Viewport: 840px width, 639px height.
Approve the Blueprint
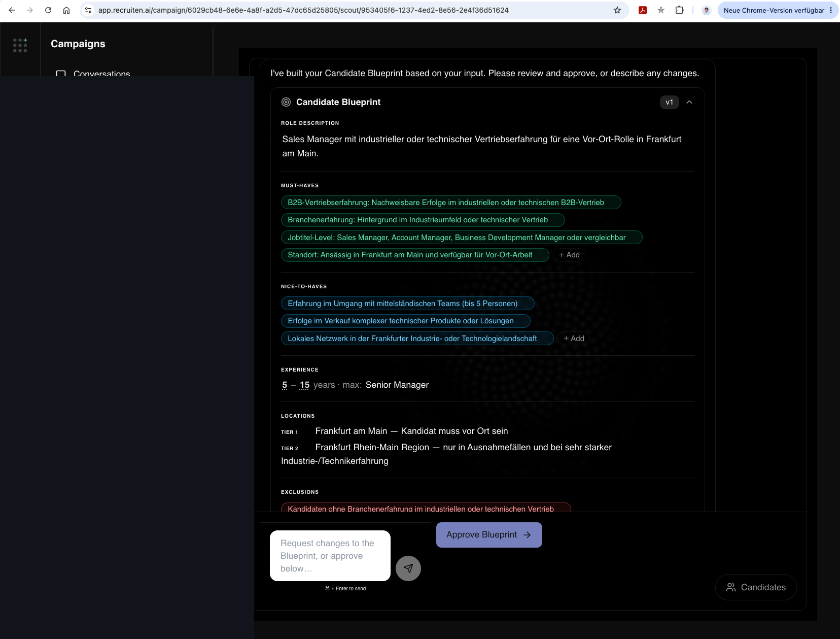[489, 535]
